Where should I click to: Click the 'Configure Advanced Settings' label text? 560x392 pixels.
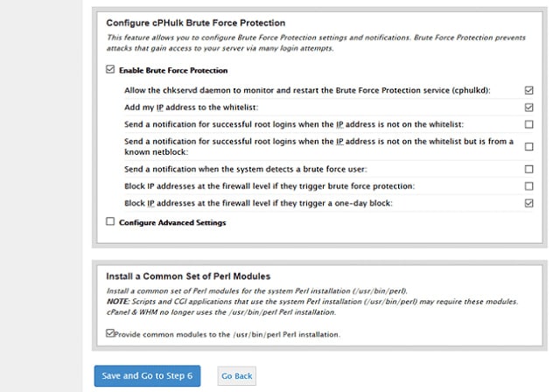coord(172,222)
